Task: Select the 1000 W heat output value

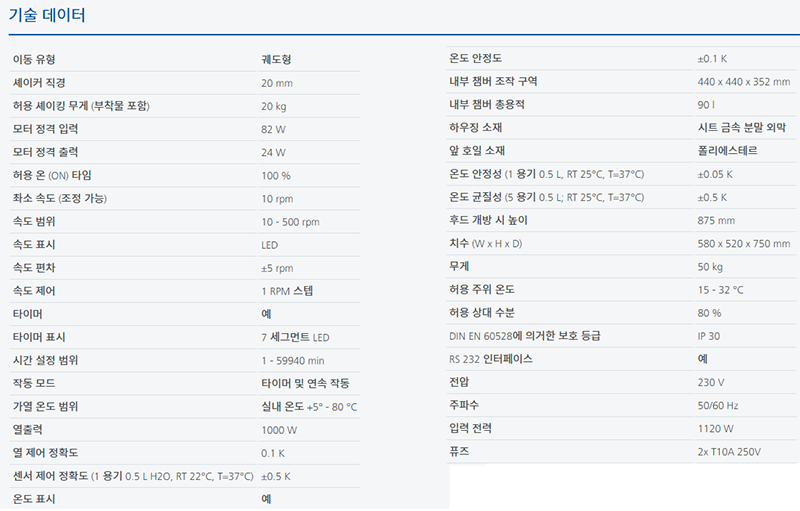Action: point(279,429)
